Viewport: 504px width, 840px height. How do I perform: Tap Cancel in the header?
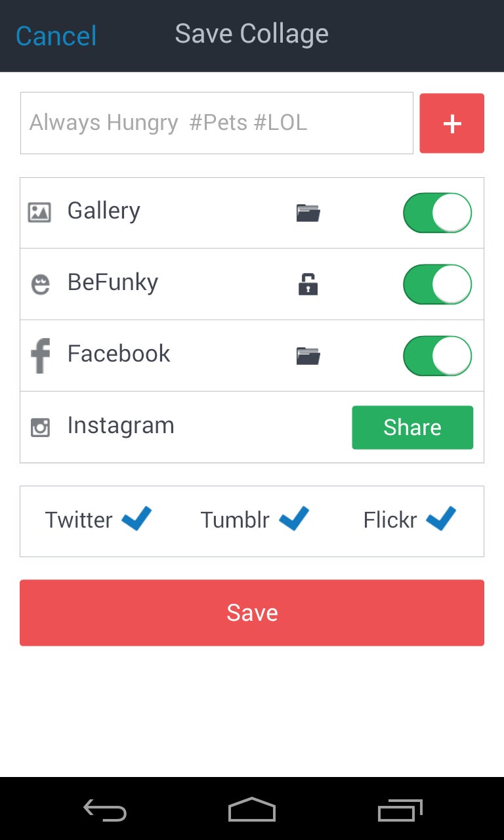coord(56,35)
